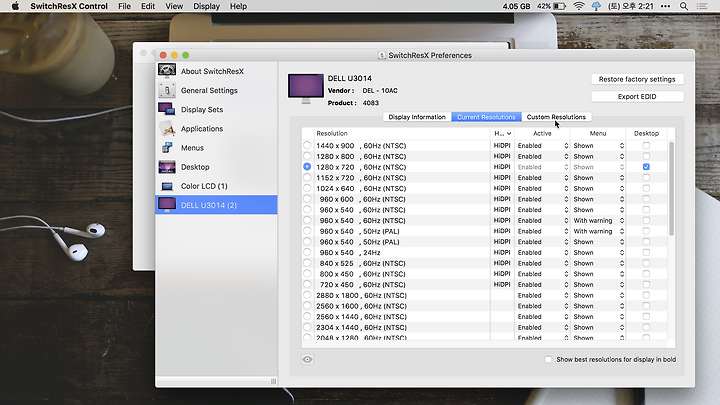
Task: Select the 720 x 450 resolution radio button
Action: 307,284
